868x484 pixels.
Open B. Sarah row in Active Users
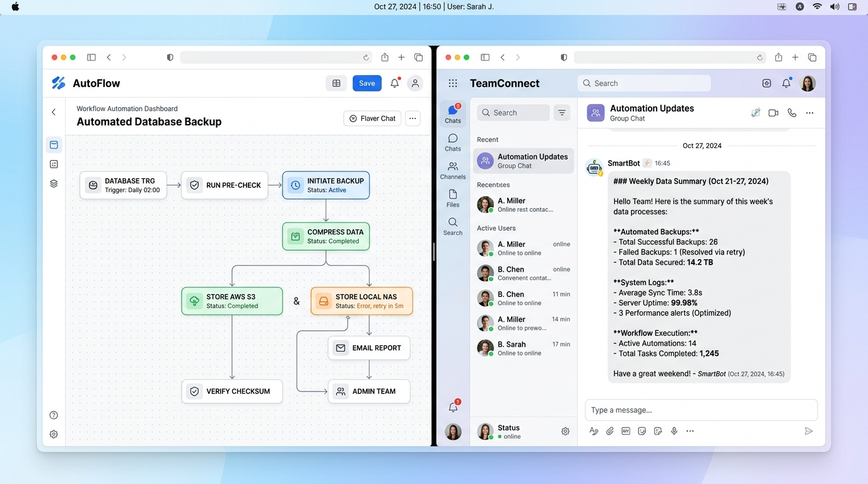click(x=524, y=349)
